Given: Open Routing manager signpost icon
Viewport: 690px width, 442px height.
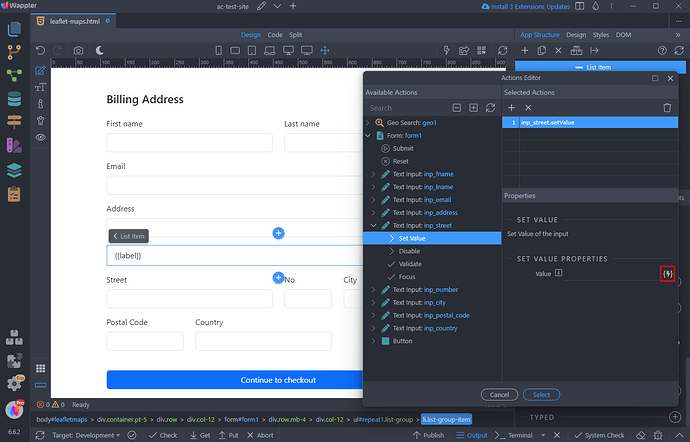Looking at the screenshot, I should [x=14, y=122].
